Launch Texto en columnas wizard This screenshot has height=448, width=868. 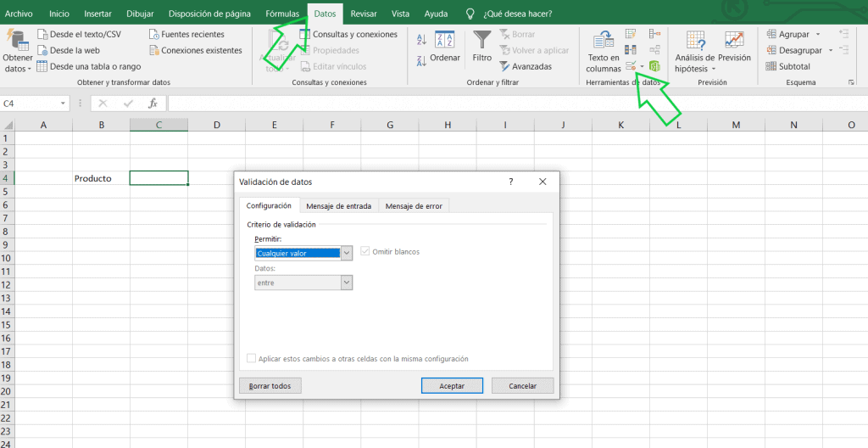(604, 52)
